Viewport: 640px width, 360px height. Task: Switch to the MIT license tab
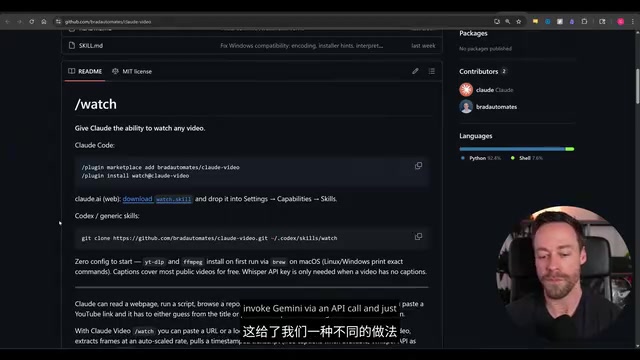[132, 71]
